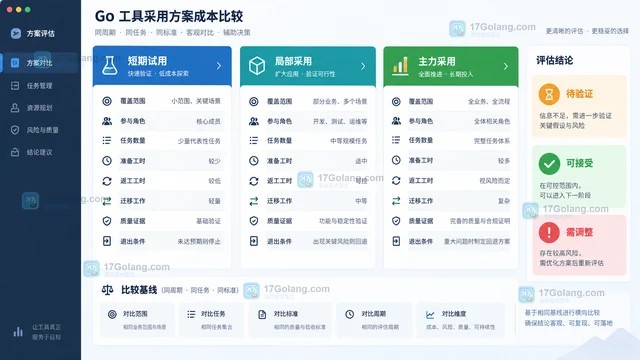
Task: Click 迁移工作 arrows icon in 局部采用
Action: [254, 201]
